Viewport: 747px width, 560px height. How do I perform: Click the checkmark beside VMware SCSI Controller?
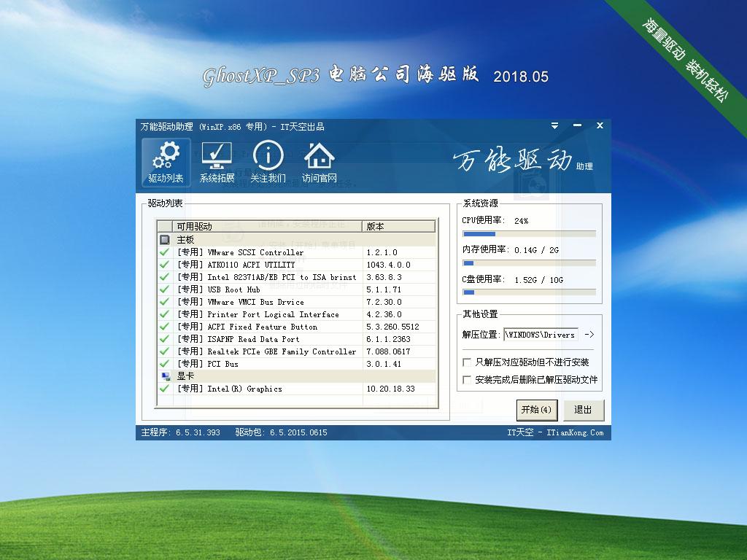(163, 252)
